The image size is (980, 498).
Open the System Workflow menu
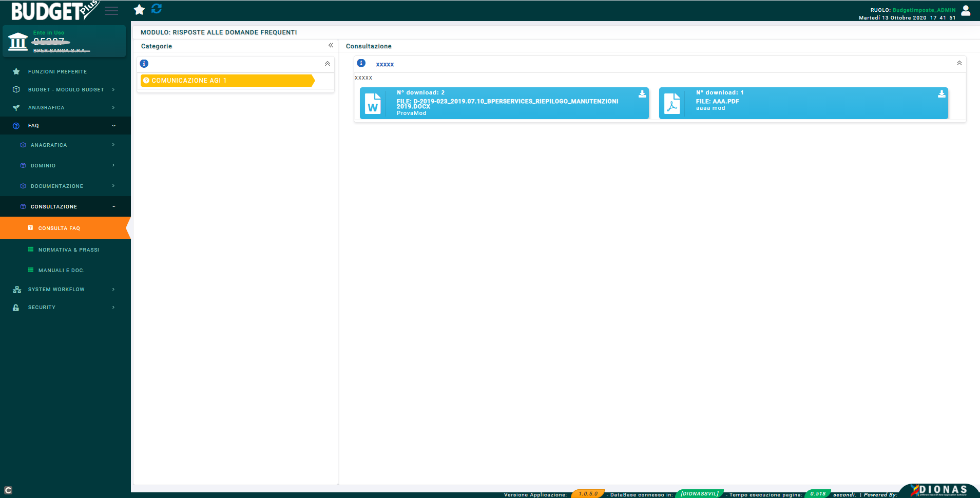click(x=65, y=290)
